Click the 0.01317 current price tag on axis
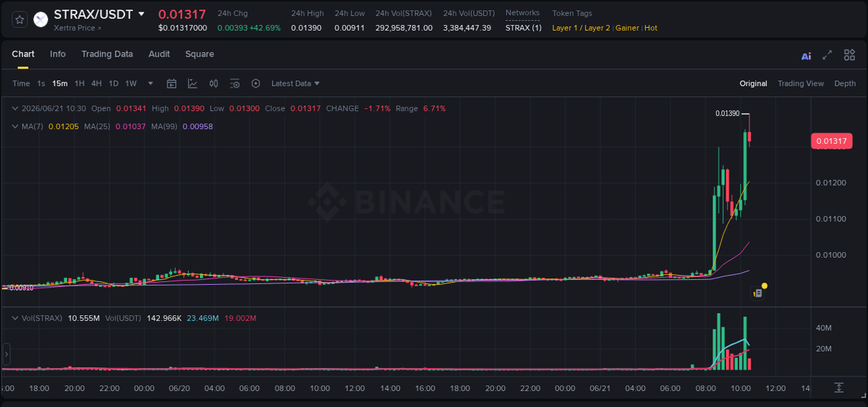Image resolution: width=868 pixels, height=407 pixels. (x=831, y=141)
